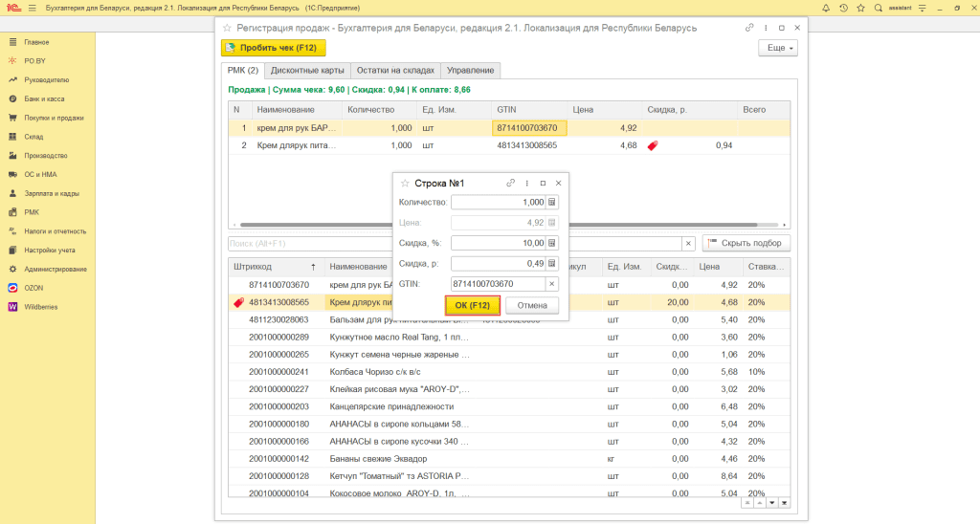Open the Дисконтные карты tab
Screen dimensions: 980x524
307,70
